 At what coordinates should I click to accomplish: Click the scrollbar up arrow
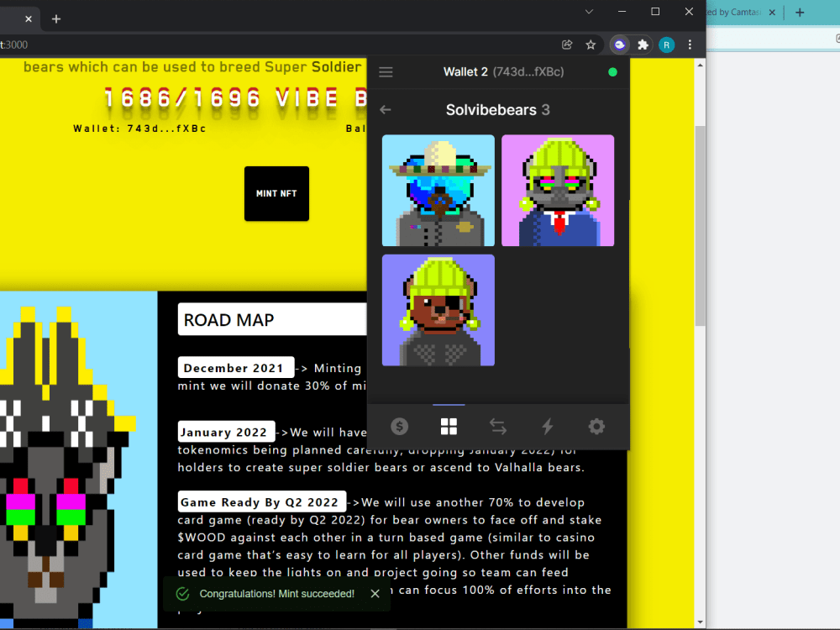(700, 65)
